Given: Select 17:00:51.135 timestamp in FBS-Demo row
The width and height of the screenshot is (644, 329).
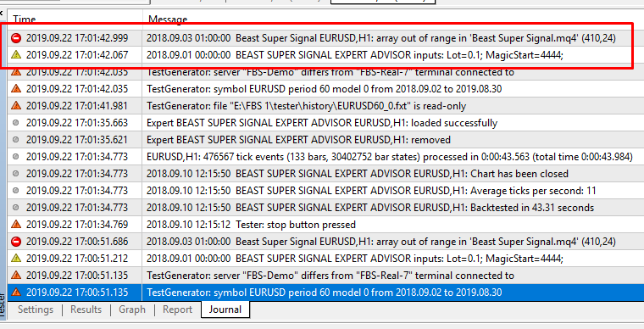Looking at the screenshot, I should coord(77,276).
